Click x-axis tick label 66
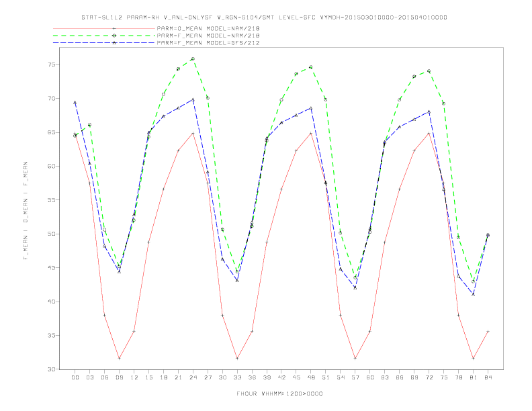 click(x=400, y=377)
